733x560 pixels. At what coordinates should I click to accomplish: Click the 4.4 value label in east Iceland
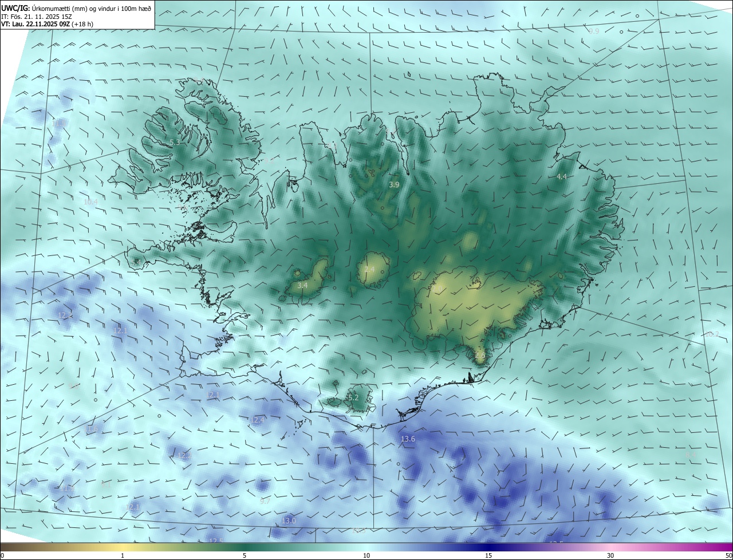[x=561, y=177]
